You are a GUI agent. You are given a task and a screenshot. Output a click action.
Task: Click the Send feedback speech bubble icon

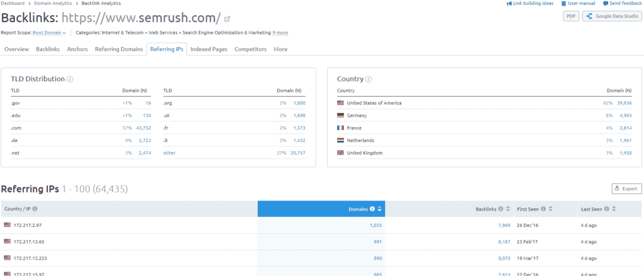pyautogui.click(x=606, y=4)
